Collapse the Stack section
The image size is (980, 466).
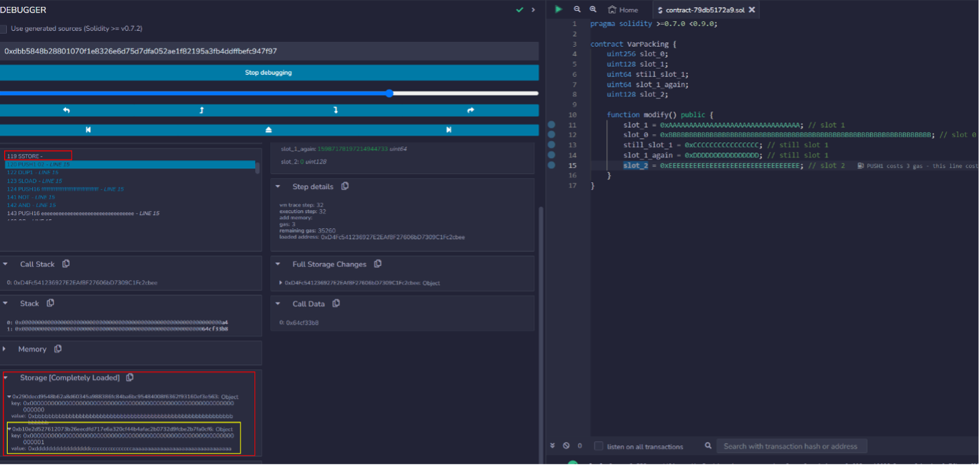coord(5,303)
